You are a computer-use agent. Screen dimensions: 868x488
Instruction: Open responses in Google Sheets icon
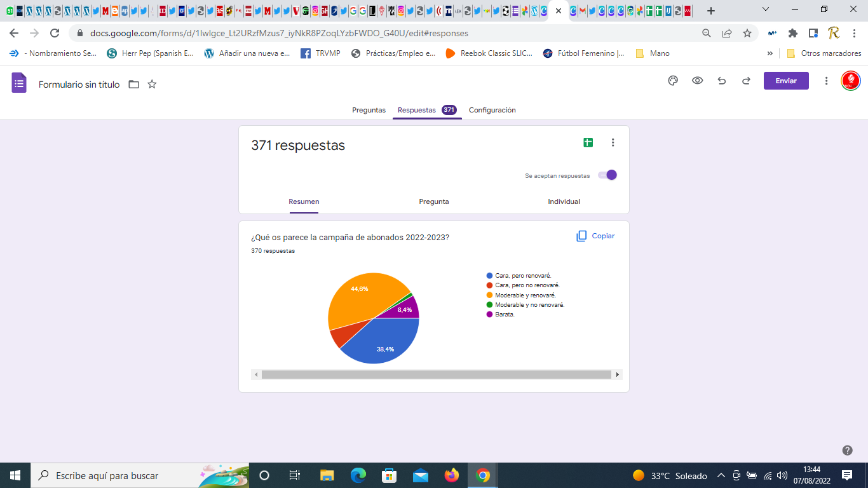tap(588, 143)
